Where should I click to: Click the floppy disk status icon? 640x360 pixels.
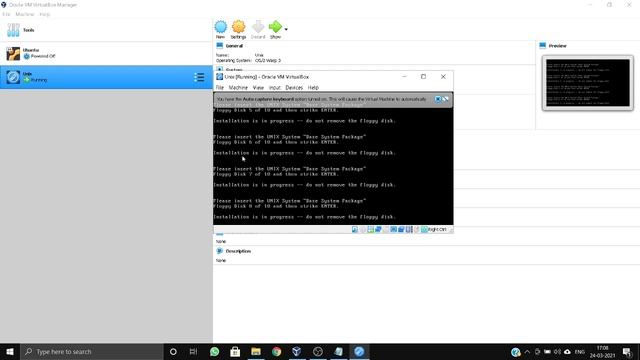click(371, 229)
